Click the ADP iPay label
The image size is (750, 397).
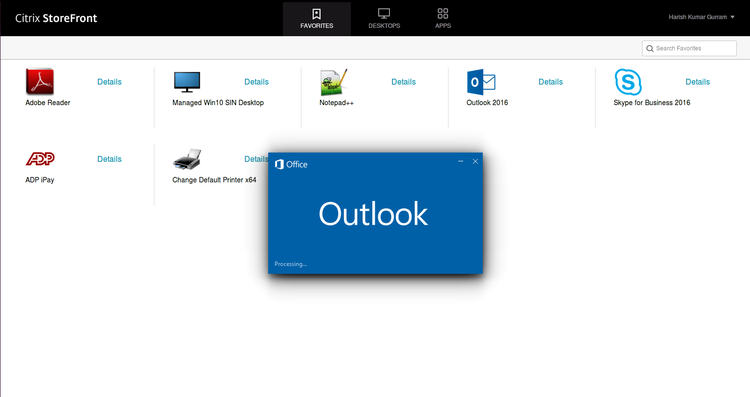tap(40, 180)
